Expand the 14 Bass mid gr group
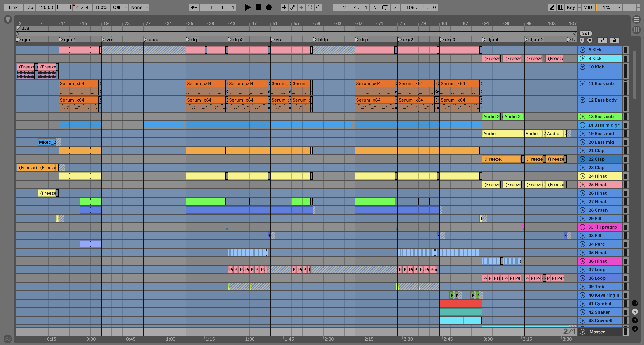 click(x=582, y=125)
